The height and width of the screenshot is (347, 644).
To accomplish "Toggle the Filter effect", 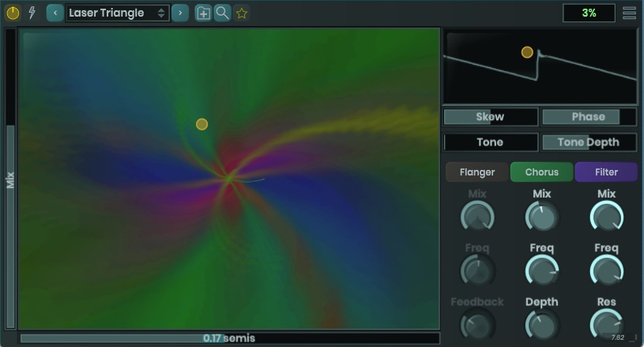I will tap(606, 172).
